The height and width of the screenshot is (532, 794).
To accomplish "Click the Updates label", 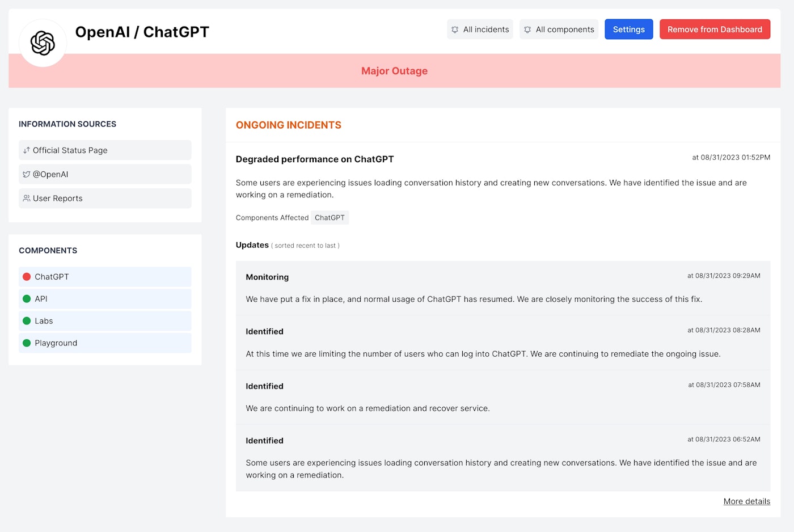I will pos(252,245).
